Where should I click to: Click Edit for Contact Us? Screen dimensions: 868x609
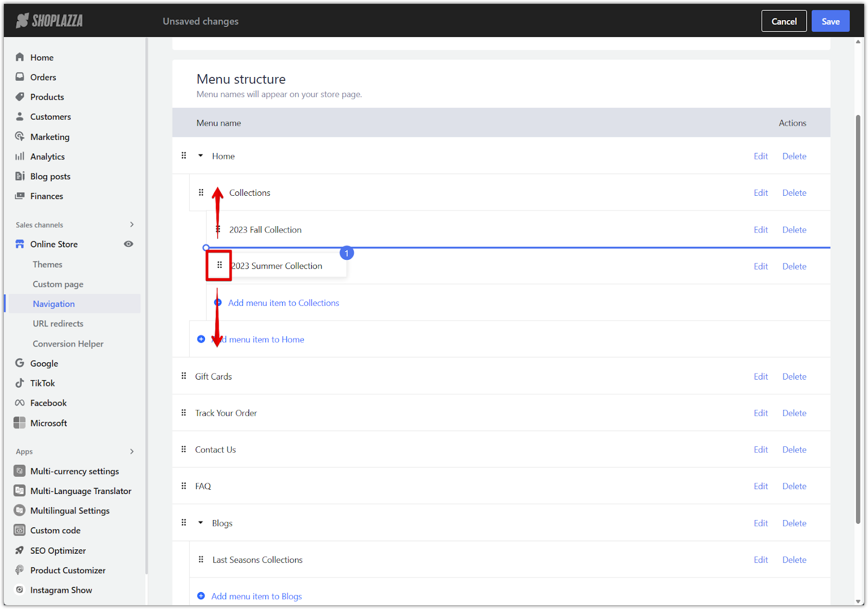[761, 450]
